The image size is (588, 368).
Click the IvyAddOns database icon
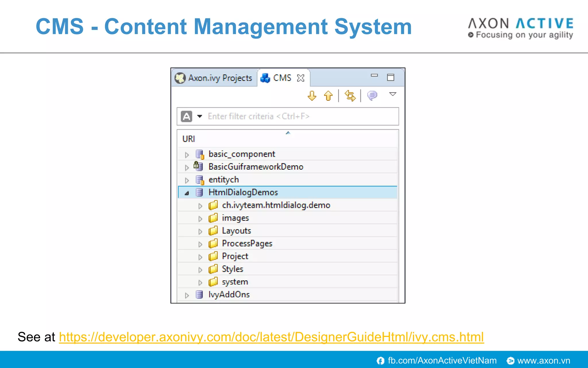[199, 294]
